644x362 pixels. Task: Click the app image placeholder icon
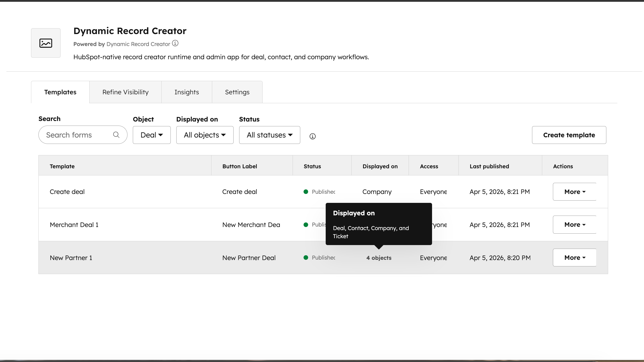(x=46, y=43)
